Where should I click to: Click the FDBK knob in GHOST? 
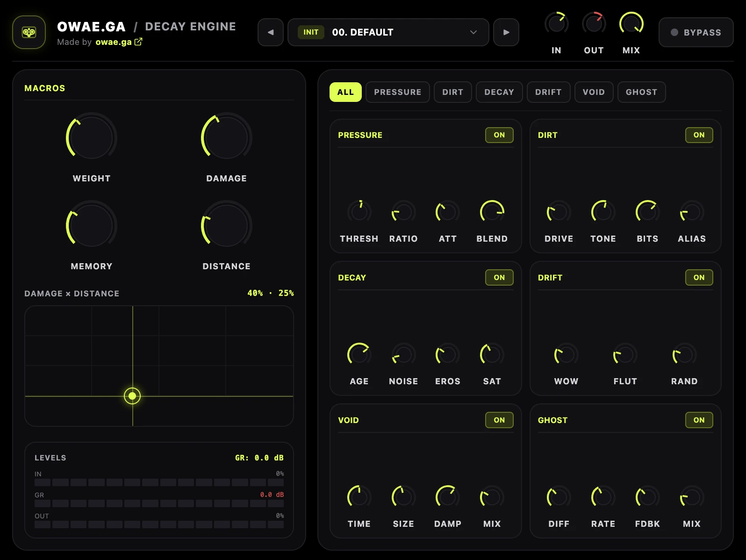coord(647,497)
